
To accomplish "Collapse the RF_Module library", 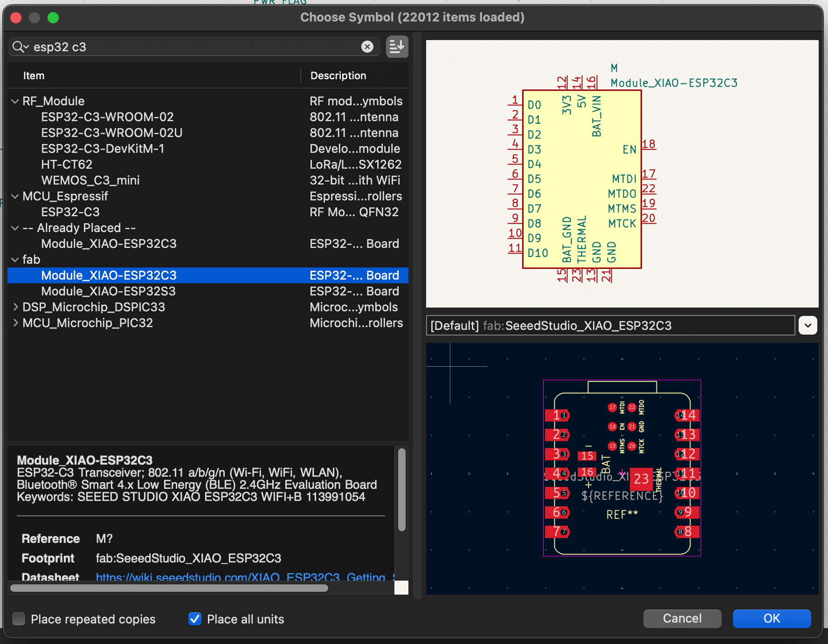I will (15, 101).
